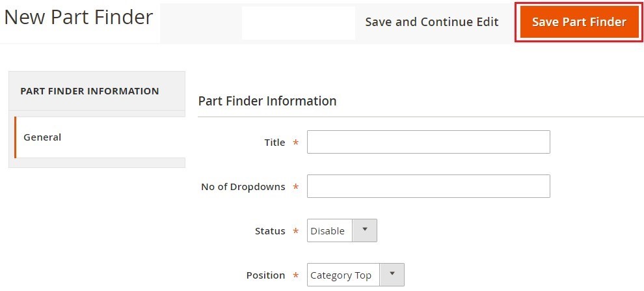Screen dimensions: 644x291
Task: Click the asterisk beside No of Dropdowns
Action: click(296, 187)
